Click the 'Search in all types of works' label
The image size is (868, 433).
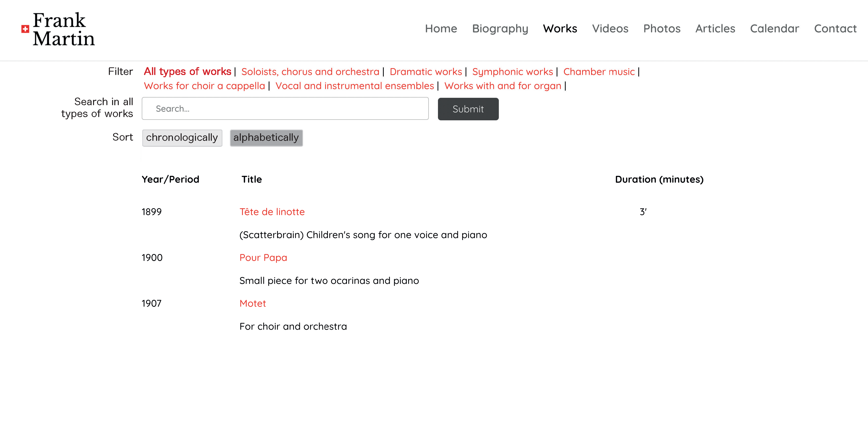point(97,108)
